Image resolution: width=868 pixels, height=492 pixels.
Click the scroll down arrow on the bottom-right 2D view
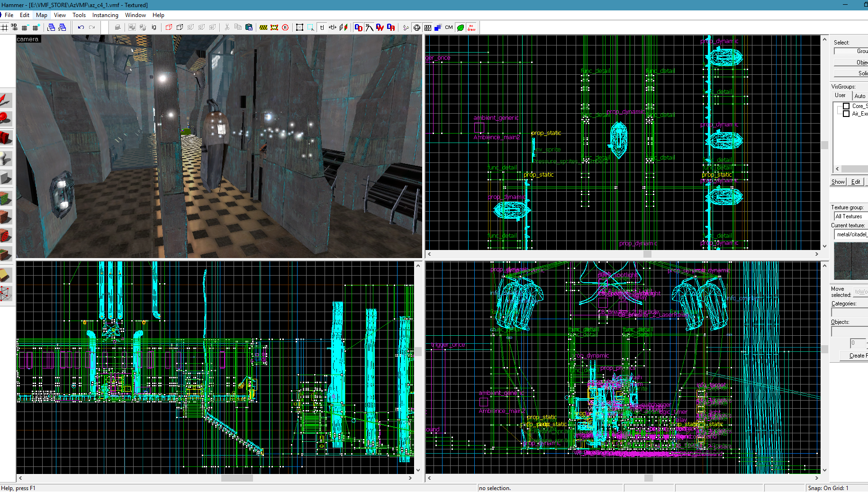tap(825, 470)
